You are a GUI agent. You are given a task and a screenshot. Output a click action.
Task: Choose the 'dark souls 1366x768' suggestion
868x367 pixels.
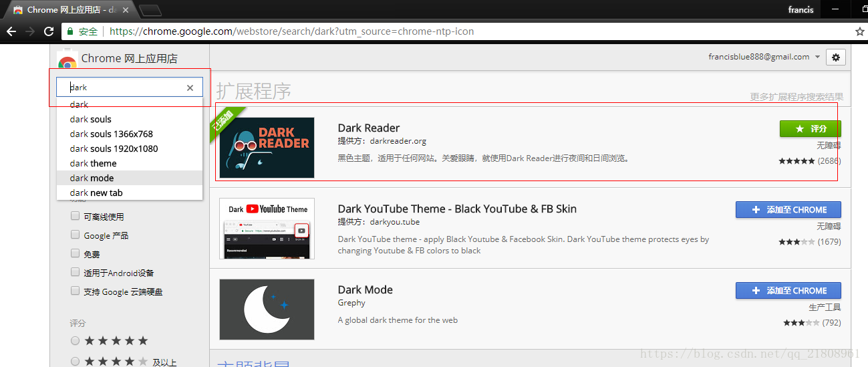(129, 134)
